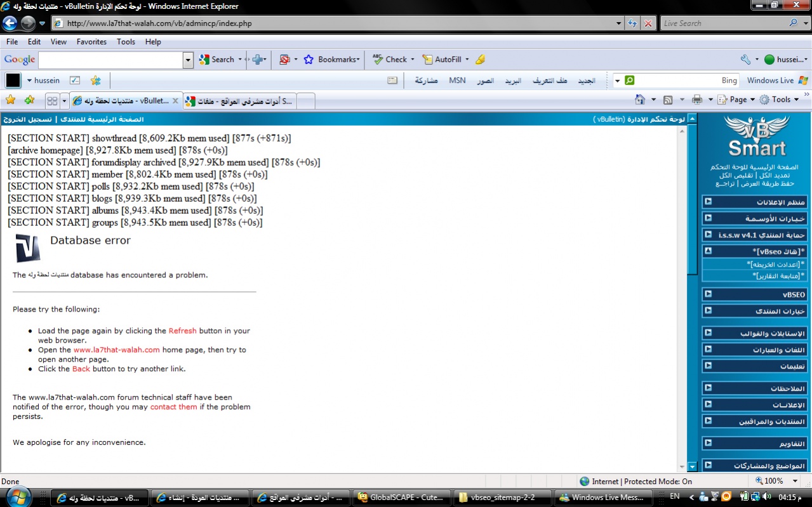Open Favorites Center star icon

[x=10, y=100]
